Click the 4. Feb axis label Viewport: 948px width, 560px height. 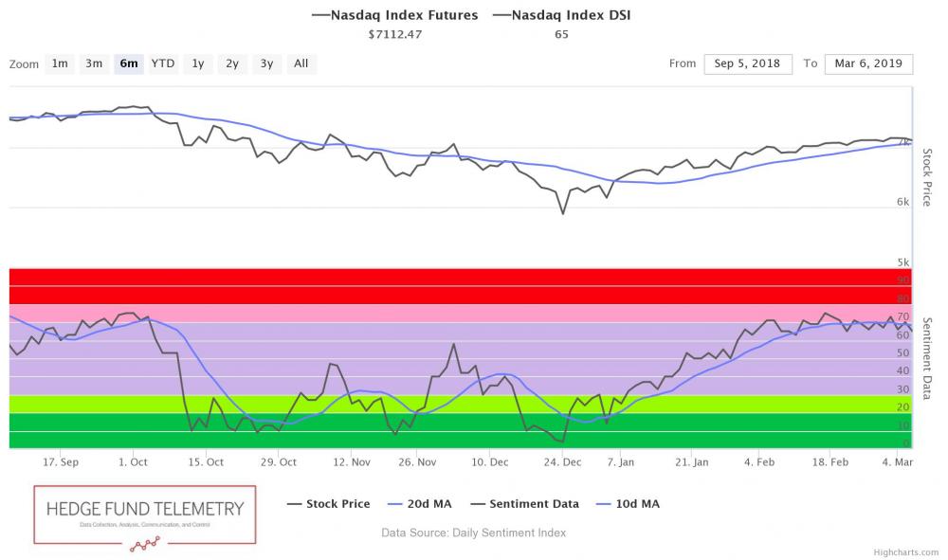click(x=759, y=462)
